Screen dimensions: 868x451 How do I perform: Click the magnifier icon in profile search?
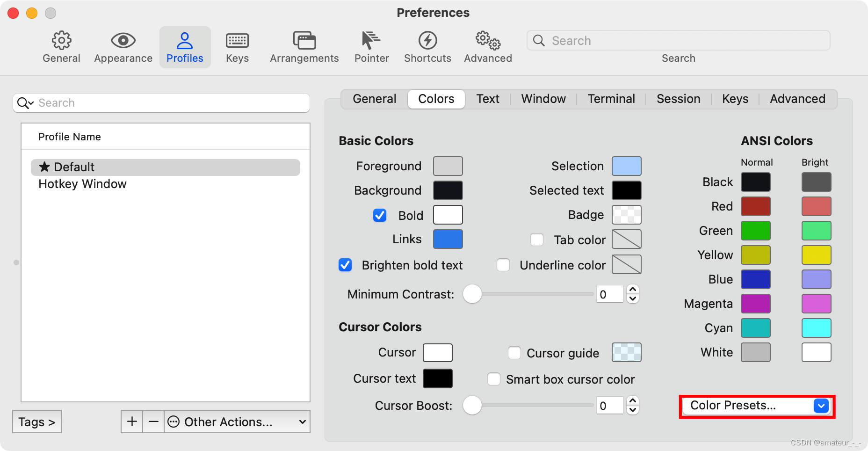[25, 103]
